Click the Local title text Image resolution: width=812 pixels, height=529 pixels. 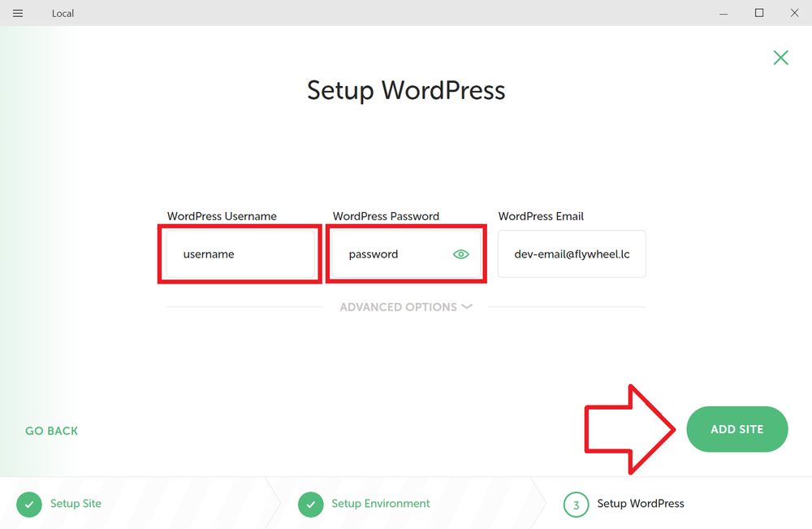63,14
